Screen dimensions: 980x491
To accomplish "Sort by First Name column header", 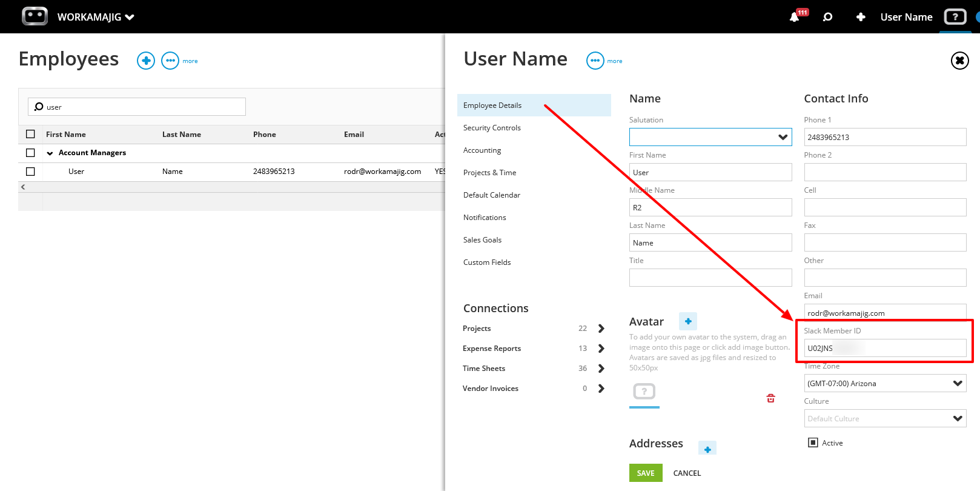I will click(x=66, y=135).
